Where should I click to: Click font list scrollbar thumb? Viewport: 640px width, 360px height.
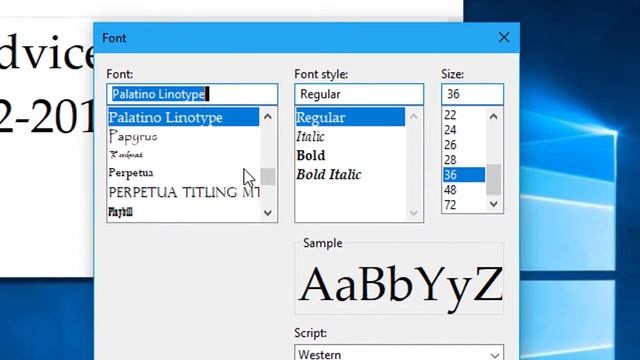[268, 176]
